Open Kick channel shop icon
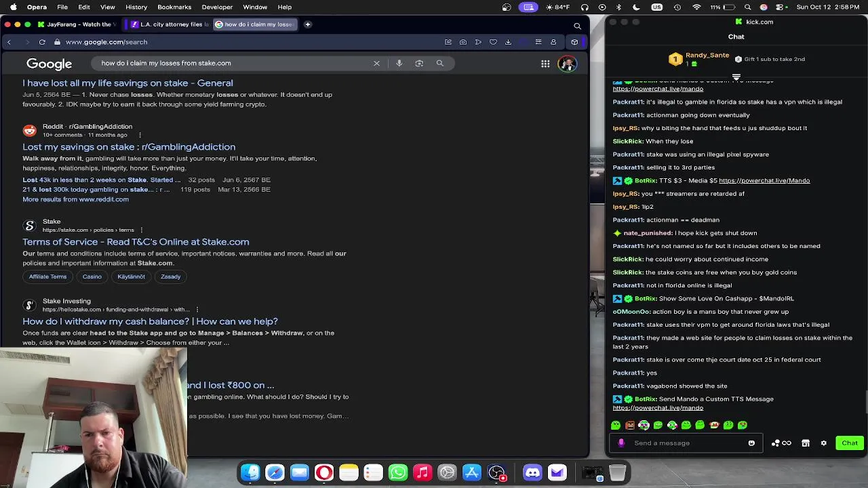The height and width of the screenshot is (488, 868). coord(806,443)
